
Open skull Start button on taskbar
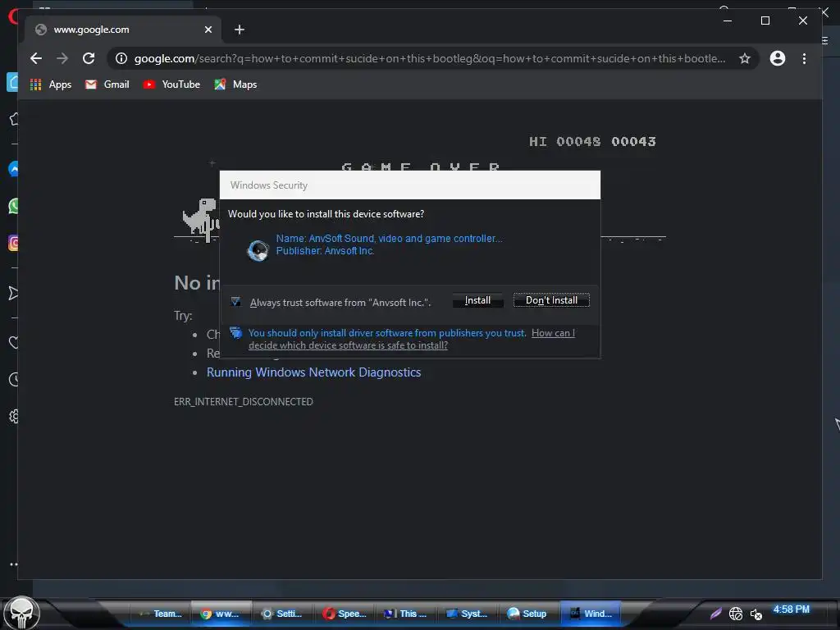(21, 613)
